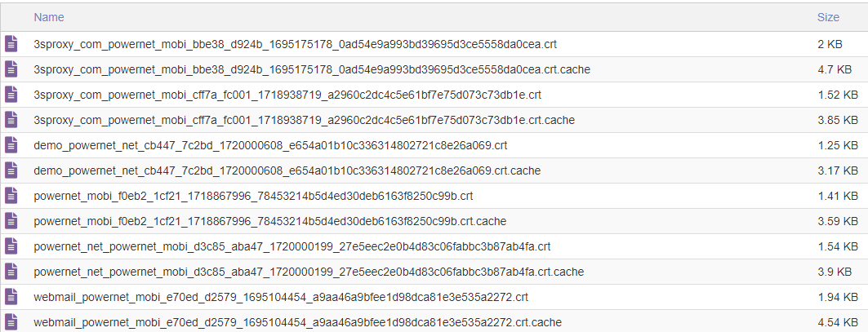Select the 1.94 KB size cell

point(838,297)
